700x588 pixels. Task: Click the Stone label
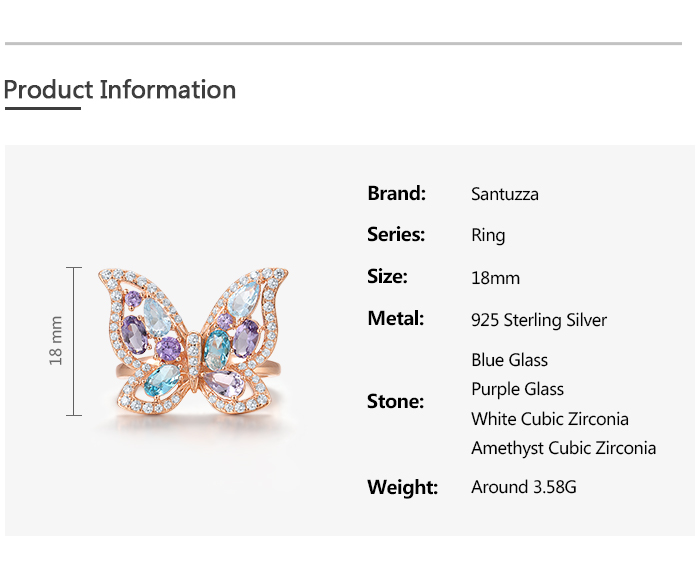point(396,402)
